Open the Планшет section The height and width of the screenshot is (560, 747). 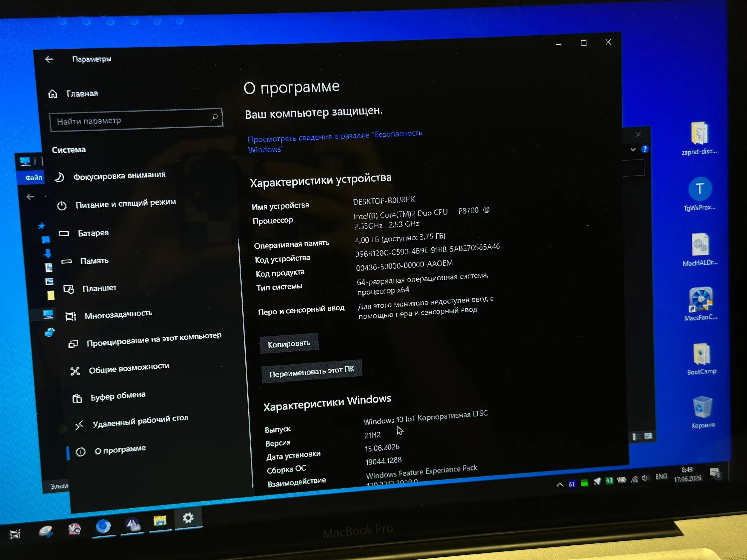pos(90,288)
